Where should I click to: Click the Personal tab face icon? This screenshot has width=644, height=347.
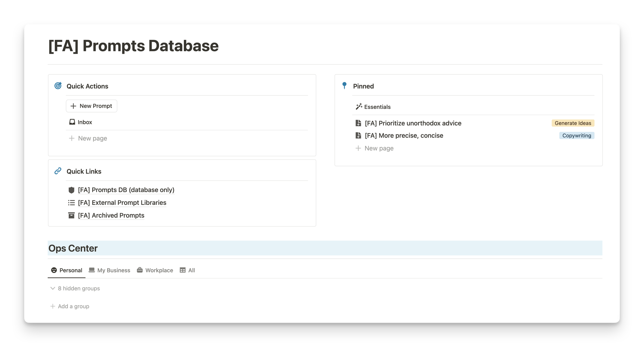(x=54, y=270)
